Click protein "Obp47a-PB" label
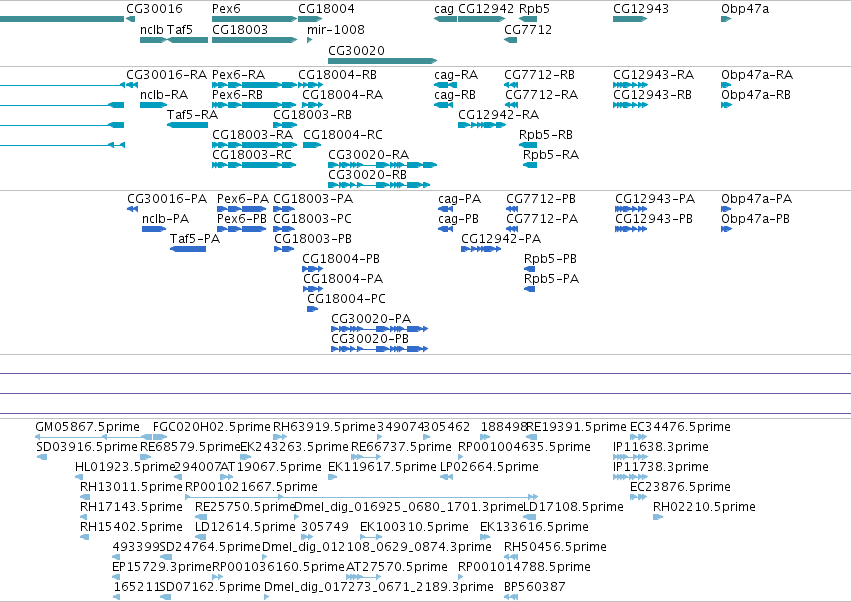This screenshot has width=851, height=602. [755, 219]
